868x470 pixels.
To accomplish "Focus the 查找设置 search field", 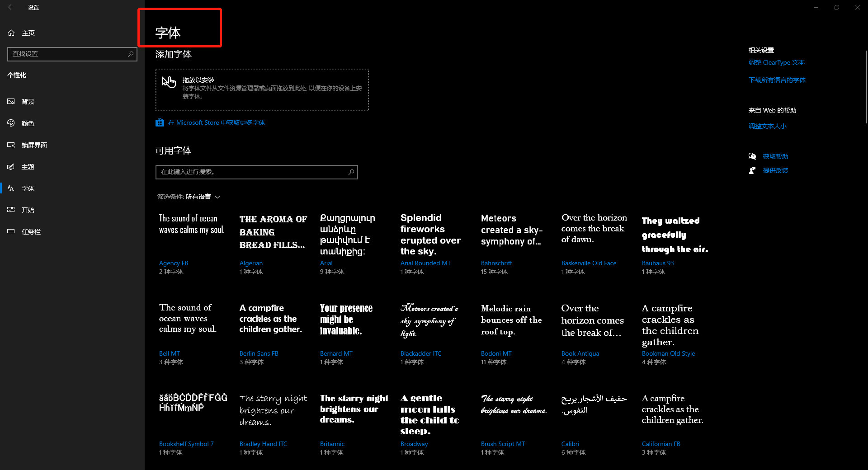I will coord(72,54).
